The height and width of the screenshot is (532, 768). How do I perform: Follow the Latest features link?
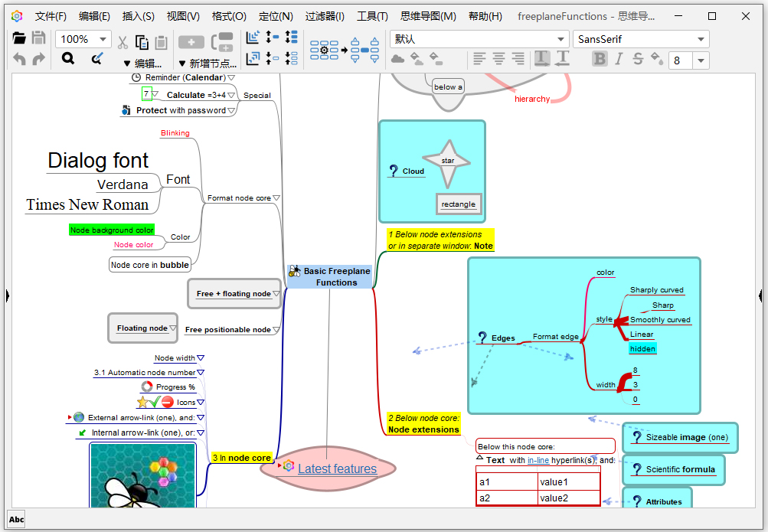[337, 468]
